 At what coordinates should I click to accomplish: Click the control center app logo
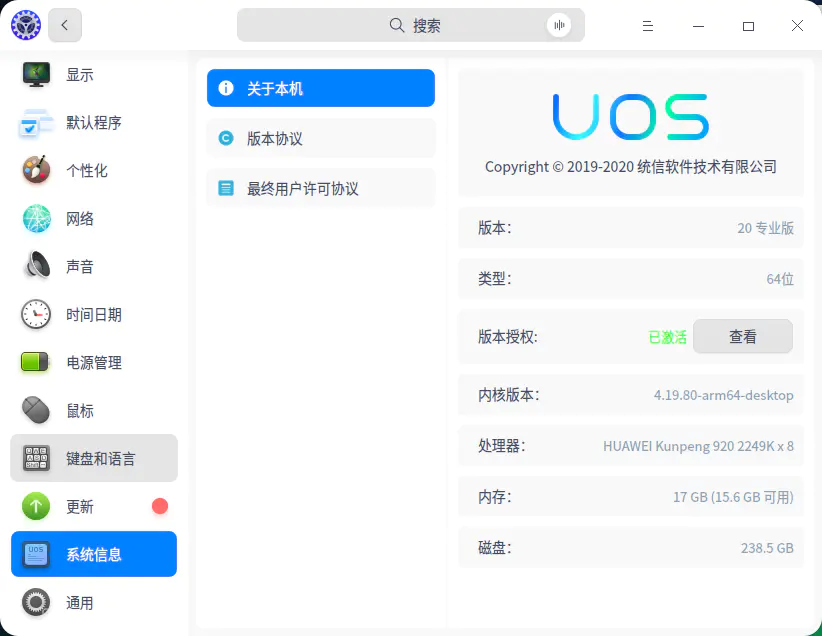point(26,25)
